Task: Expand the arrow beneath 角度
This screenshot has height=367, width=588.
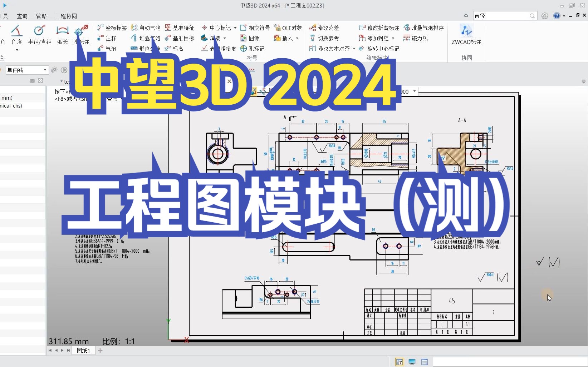Action: pos(17,50)
